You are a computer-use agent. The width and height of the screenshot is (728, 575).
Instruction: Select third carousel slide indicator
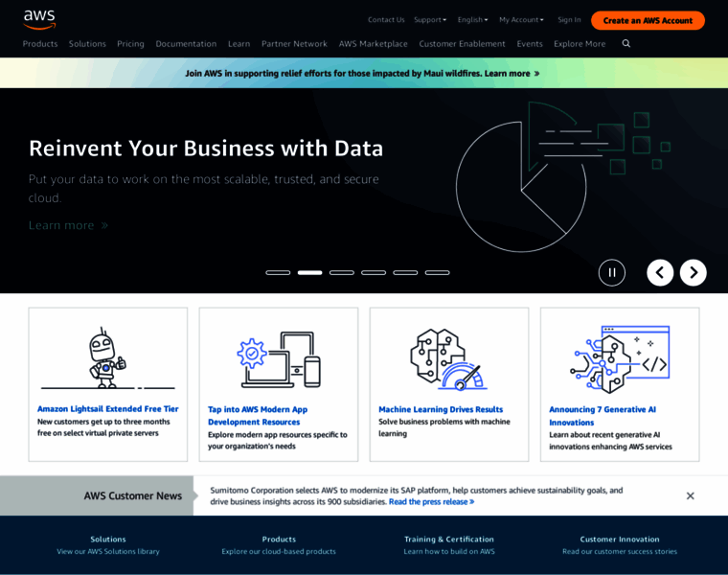(x=342, y=272)
